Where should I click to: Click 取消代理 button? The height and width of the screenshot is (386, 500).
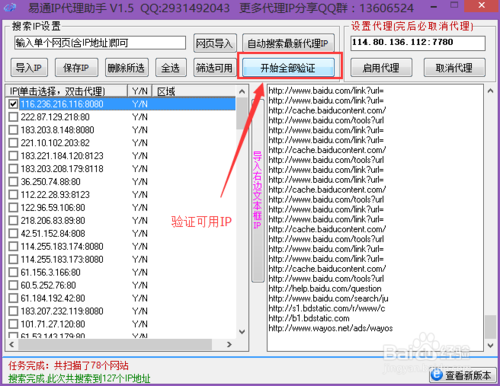coord(454,68)
